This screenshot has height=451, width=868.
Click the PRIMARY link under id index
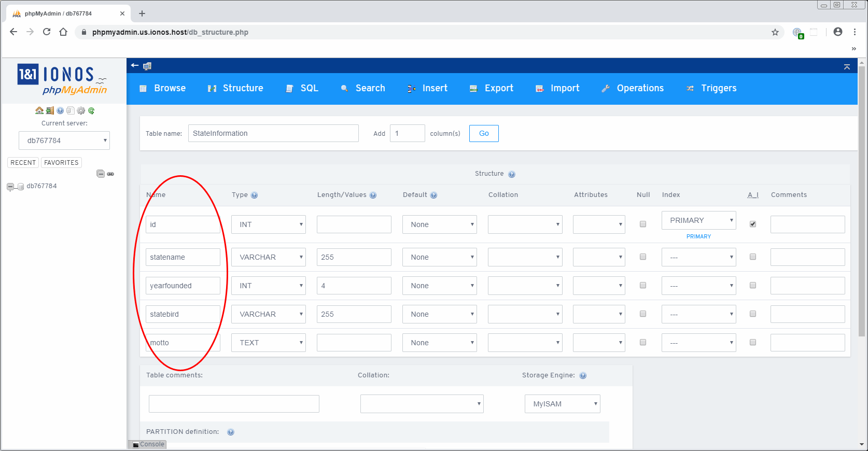[x=698, y=236]
